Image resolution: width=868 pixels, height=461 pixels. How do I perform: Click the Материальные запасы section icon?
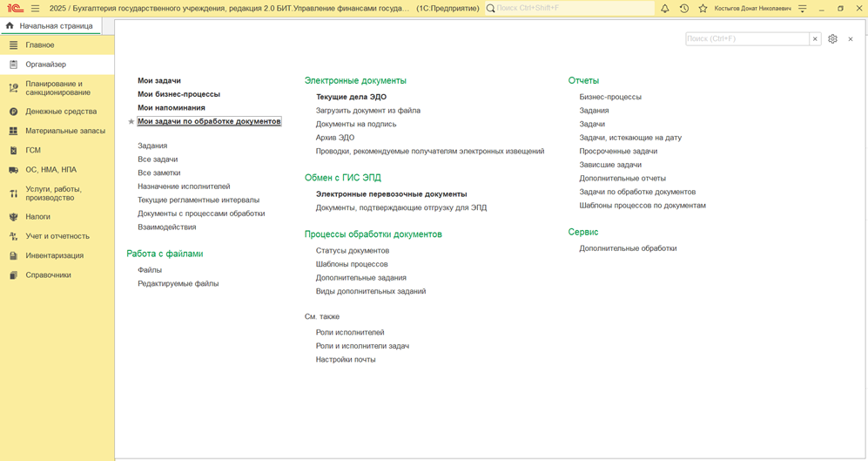(x=14, y=131)
